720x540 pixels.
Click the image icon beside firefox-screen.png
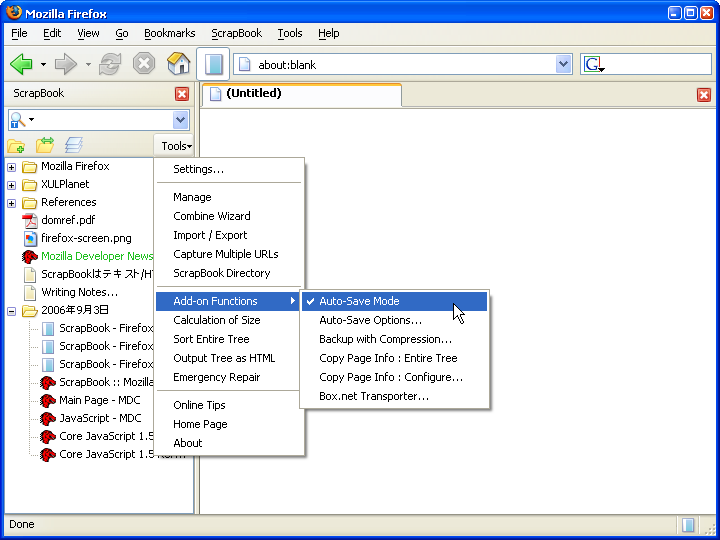click(30, 238)
